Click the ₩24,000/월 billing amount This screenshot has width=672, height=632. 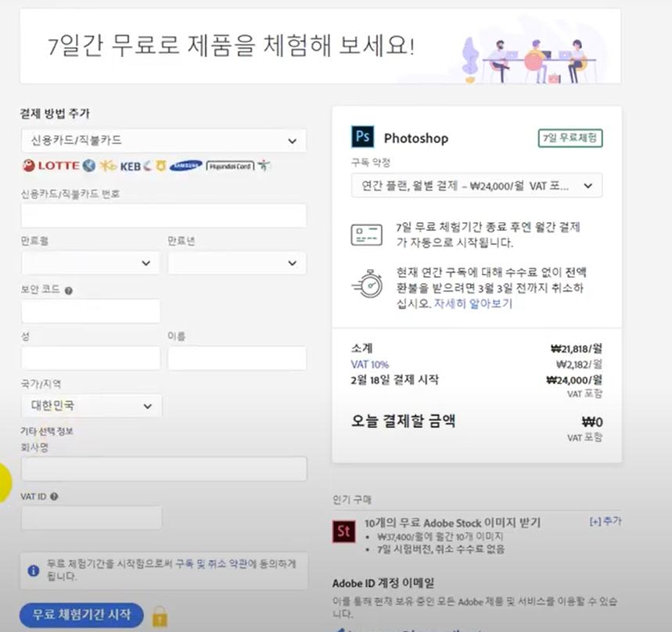(574, 379)
